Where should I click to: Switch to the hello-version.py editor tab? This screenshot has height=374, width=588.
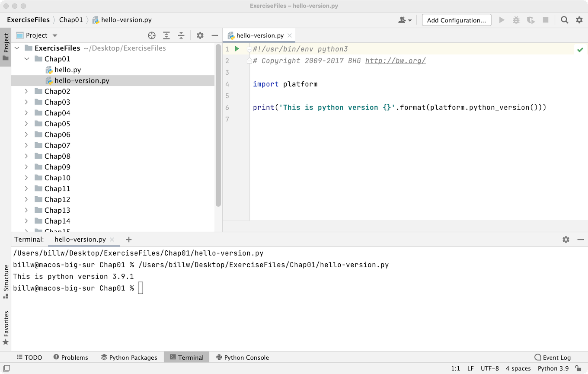[x=260, y=35]
